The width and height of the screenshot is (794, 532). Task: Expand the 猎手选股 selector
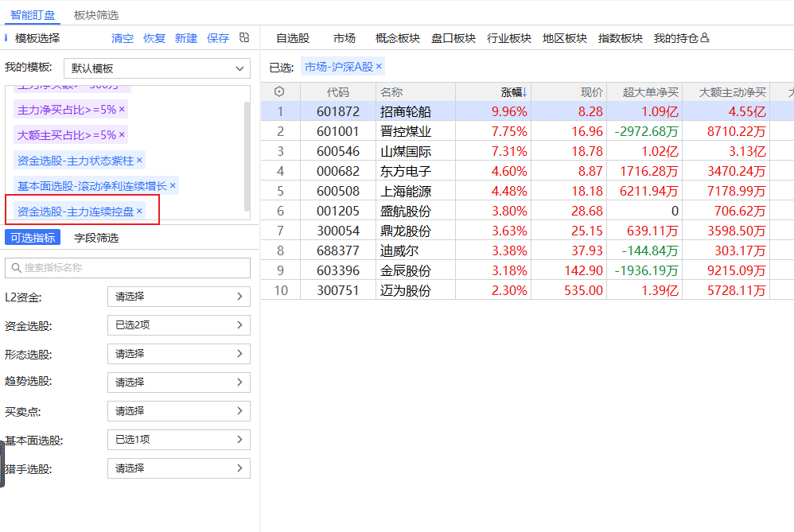click(x=179, y=468)
